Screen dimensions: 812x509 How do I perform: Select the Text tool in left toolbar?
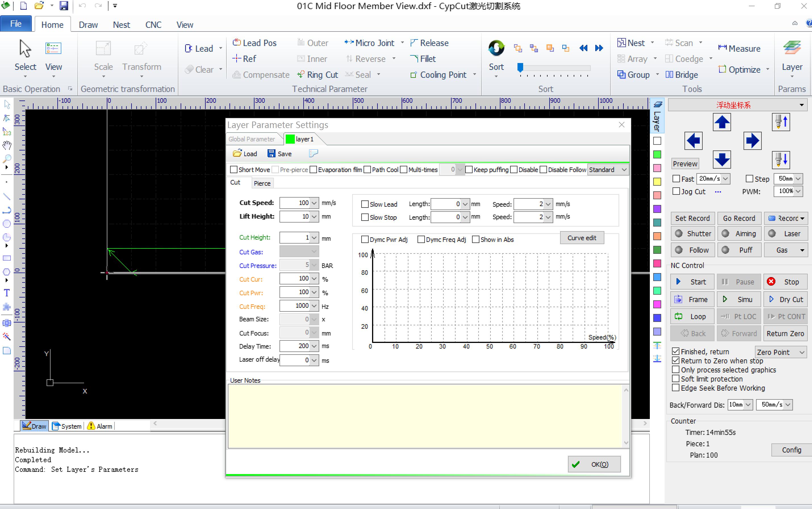7,293
